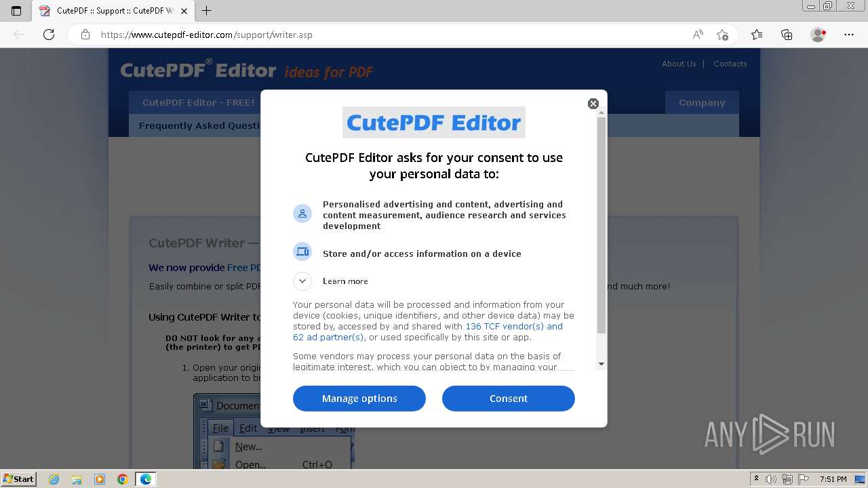Open File Explorer folder taskbar icon

pyautogui.click(x=77, y=479)
